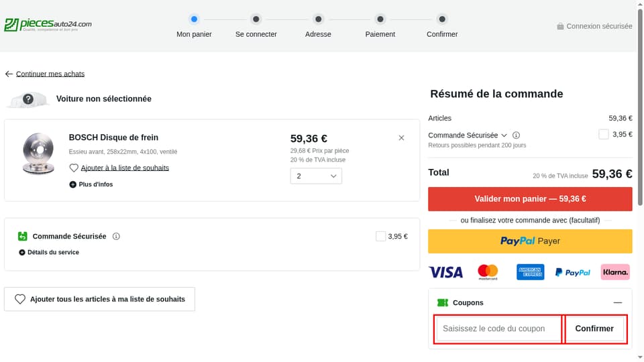Go to the Se connecter step
Screen dimensions: 644x362
click(x=256, y=27)
